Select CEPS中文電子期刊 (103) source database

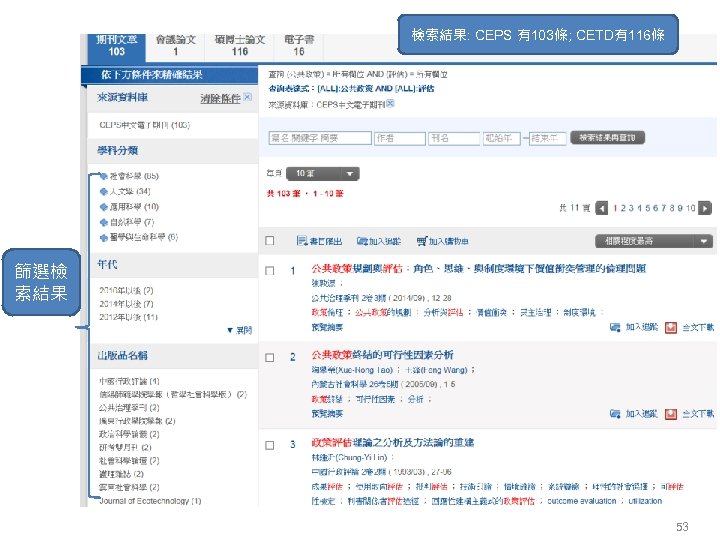point(145,125)
